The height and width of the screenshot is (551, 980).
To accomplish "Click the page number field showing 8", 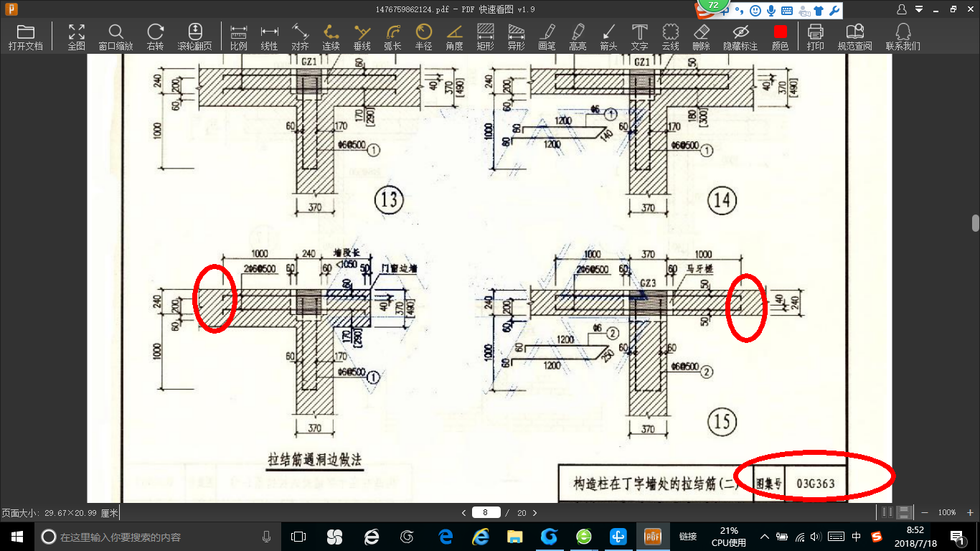I will click(x=486, y=512).
